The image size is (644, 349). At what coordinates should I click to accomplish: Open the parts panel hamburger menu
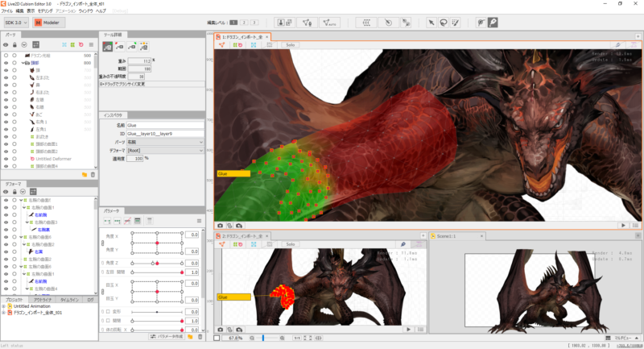[91, 44]
